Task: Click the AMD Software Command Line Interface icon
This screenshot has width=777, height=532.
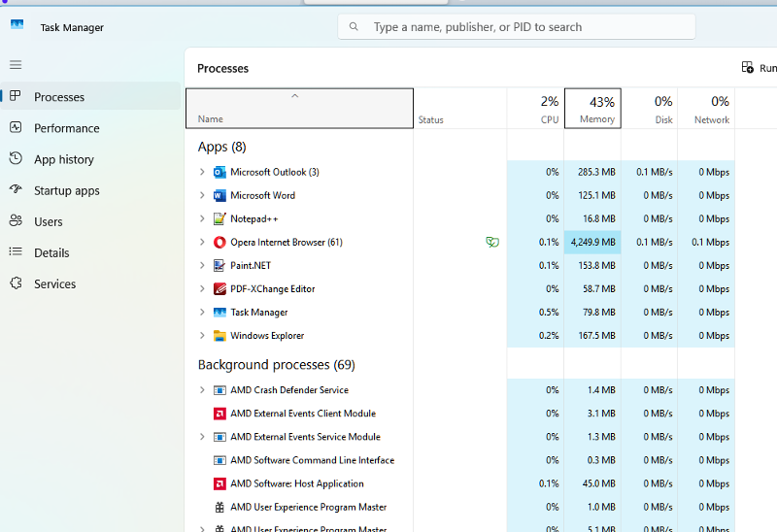Action: click(x=220, y=461)
